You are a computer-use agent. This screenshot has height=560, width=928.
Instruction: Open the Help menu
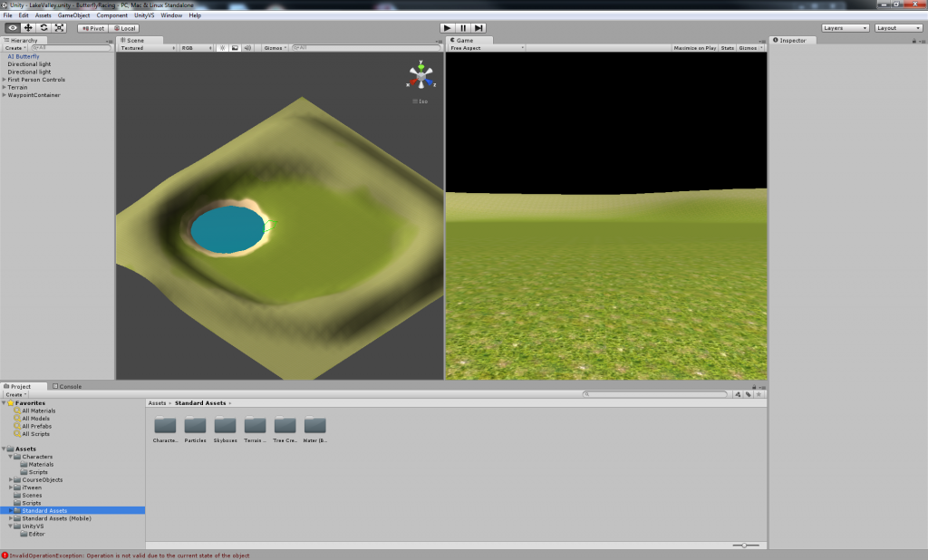click(195, 15)
